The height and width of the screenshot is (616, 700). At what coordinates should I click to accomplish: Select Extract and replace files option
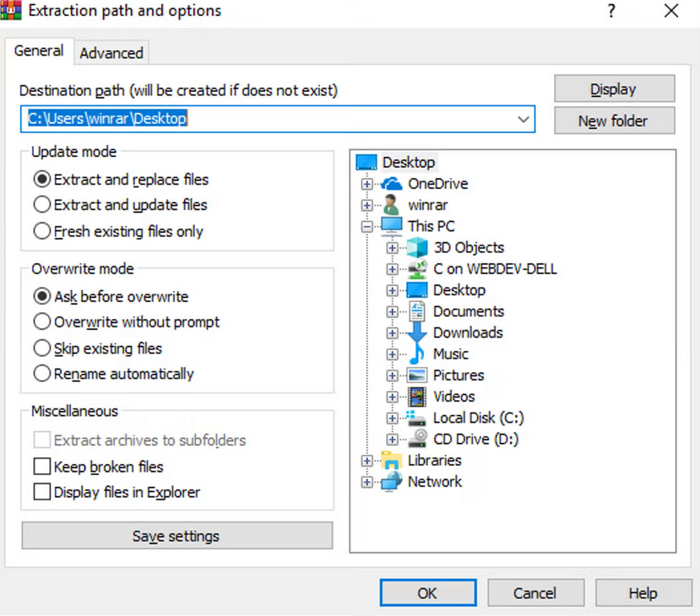[121, 180]
